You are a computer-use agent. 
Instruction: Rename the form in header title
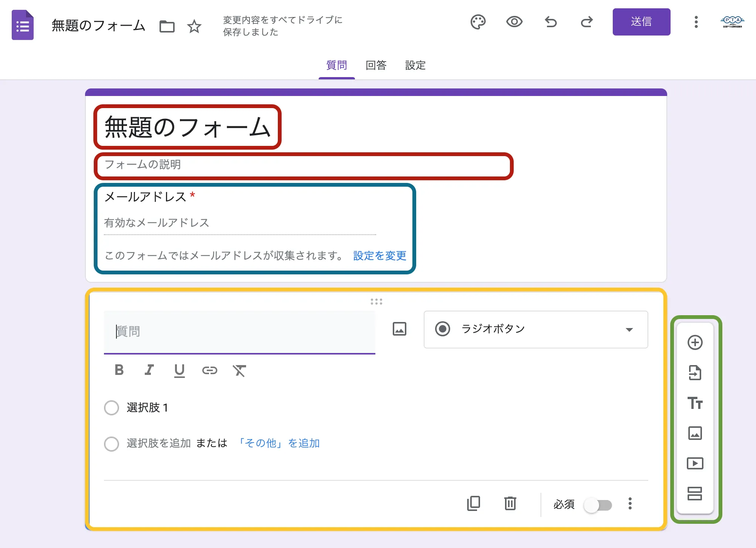(x=98, y=26)
